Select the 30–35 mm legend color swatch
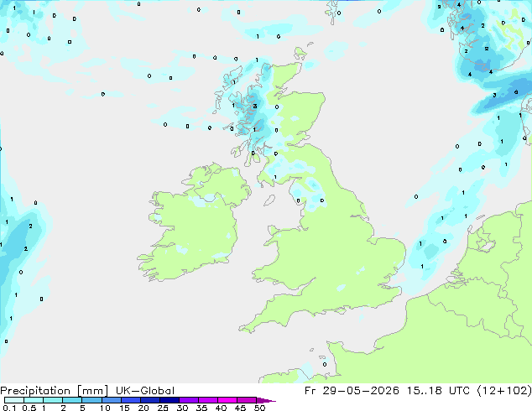This screenshot has width=532, height=411. (x=188, y=400)
